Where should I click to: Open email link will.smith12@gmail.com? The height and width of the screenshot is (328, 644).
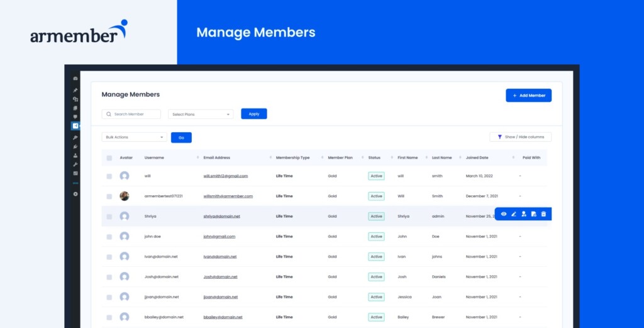226,176
